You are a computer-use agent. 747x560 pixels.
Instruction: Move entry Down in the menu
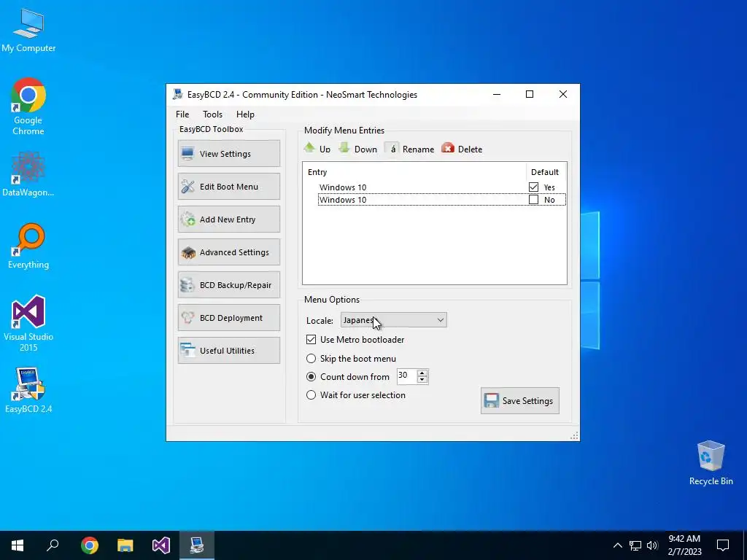(358, 149)
